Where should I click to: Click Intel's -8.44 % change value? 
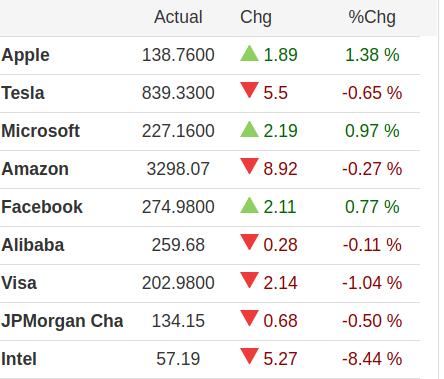point(372,359)
